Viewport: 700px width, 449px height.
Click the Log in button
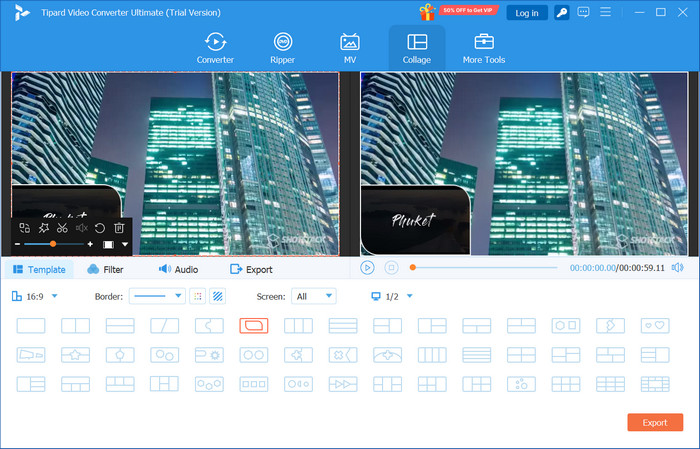click(527, 13)
